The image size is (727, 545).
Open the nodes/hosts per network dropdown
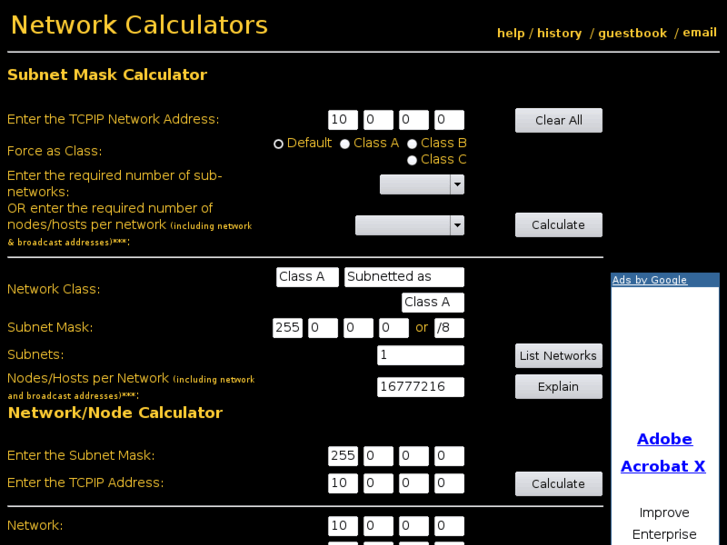pyautogui.click(x=409, y=225)
